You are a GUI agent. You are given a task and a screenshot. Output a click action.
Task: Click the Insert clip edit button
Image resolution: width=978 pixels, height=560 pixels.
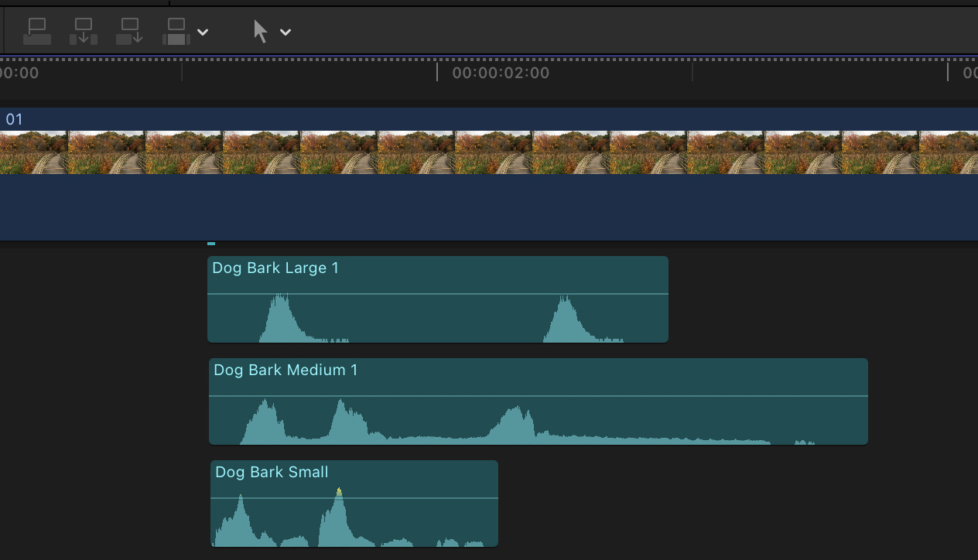point(83,32)
